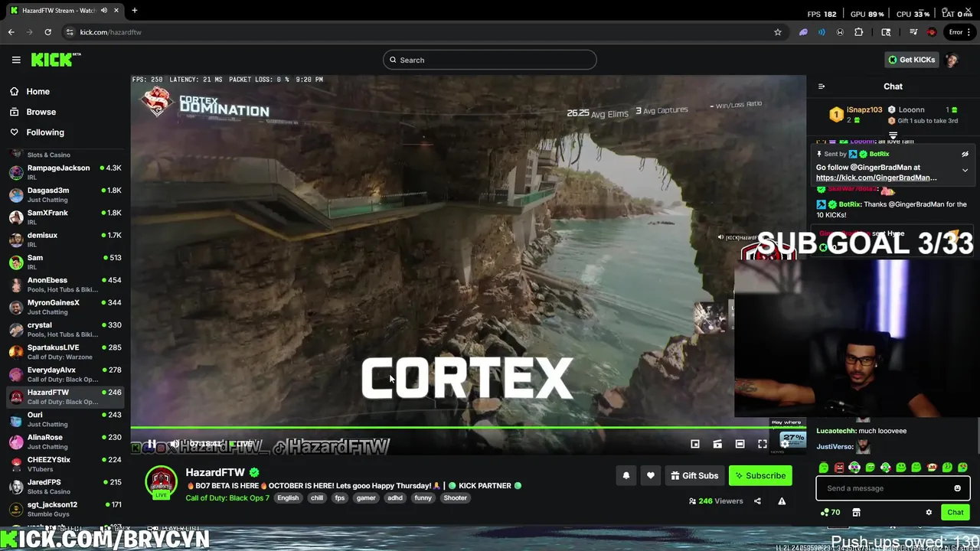Viewport: 980px width, 551px height.
Task: Open chat settings gear
Action: (929, 513)
